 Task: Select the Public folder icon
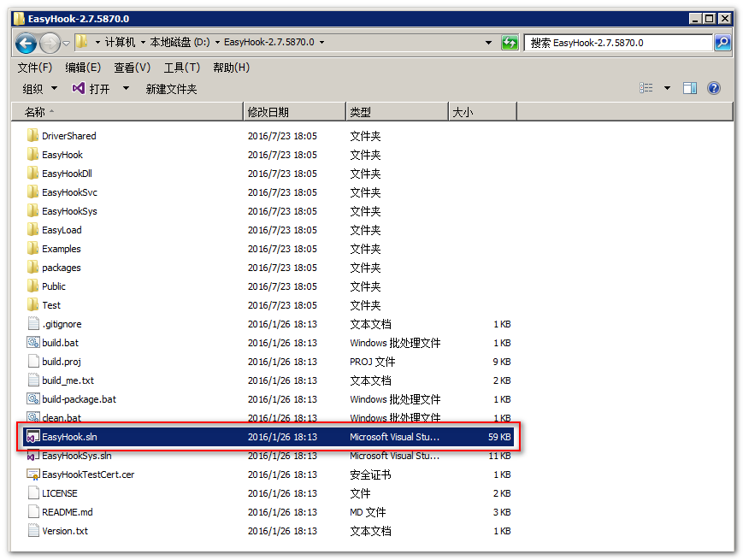coord(32,286)
